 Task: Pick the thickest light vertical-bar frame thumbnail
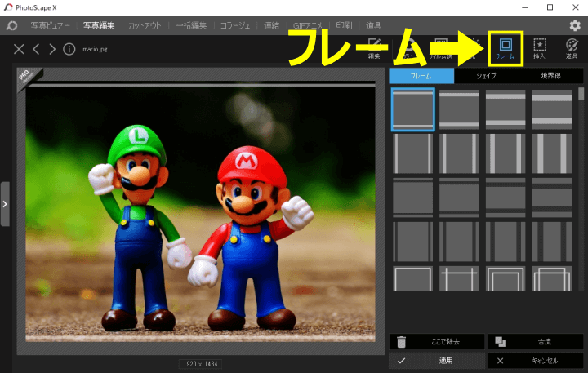(552, 153)
